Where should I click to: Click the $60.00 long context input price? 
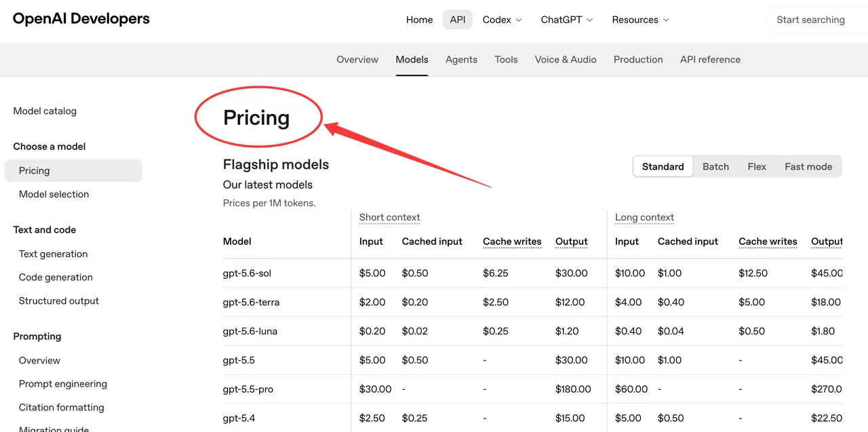[x=631, y=390]
